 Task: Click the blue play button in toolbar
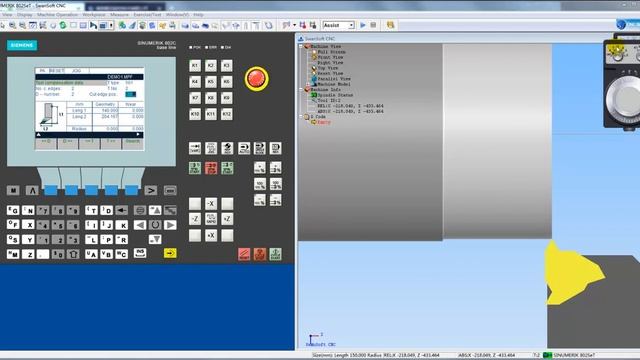click(363, 25)
